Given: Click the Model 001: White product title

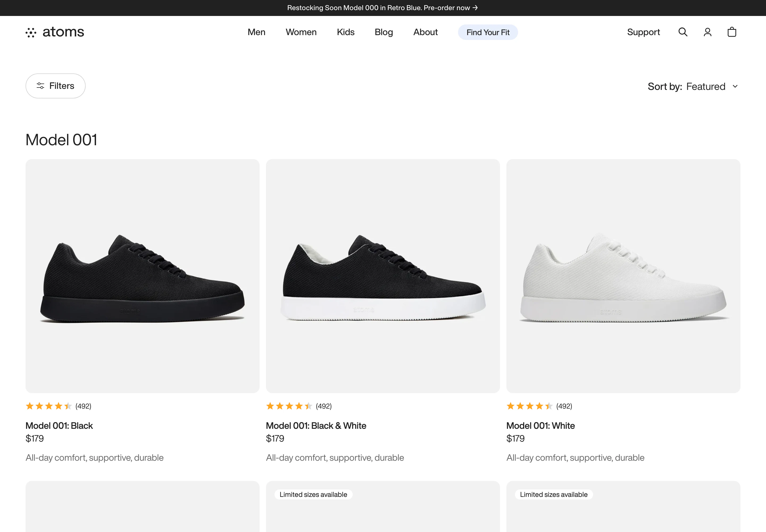Looking at the screenshot, I should (540, 426).
